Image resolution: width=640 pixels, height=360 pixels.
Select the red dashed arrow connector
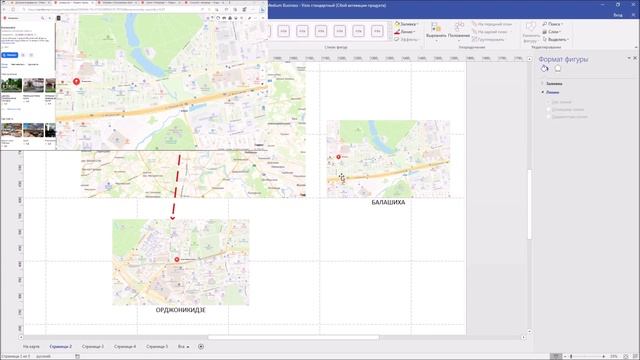click(176, 188)
